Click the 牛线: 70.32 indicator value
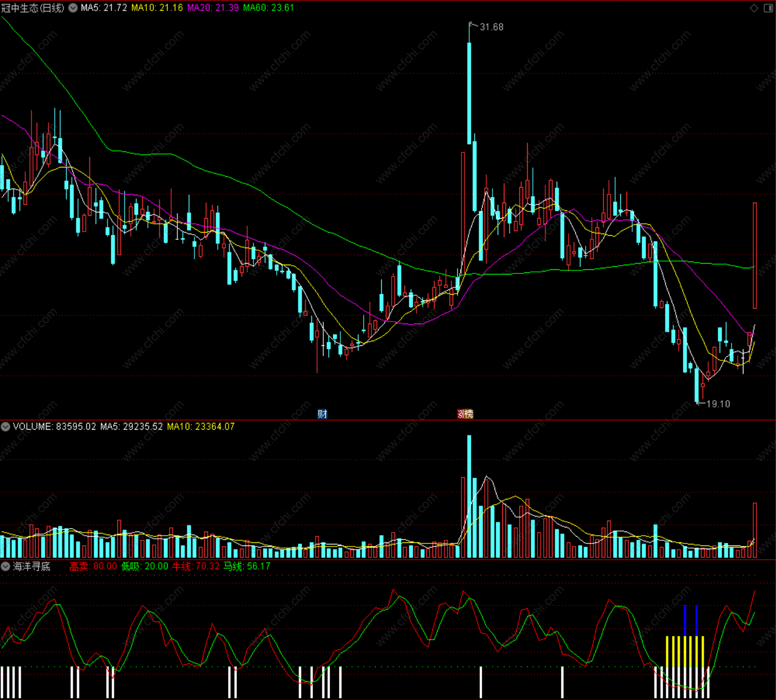The height and width of the screenshot is (700, 776). (196, 566)
